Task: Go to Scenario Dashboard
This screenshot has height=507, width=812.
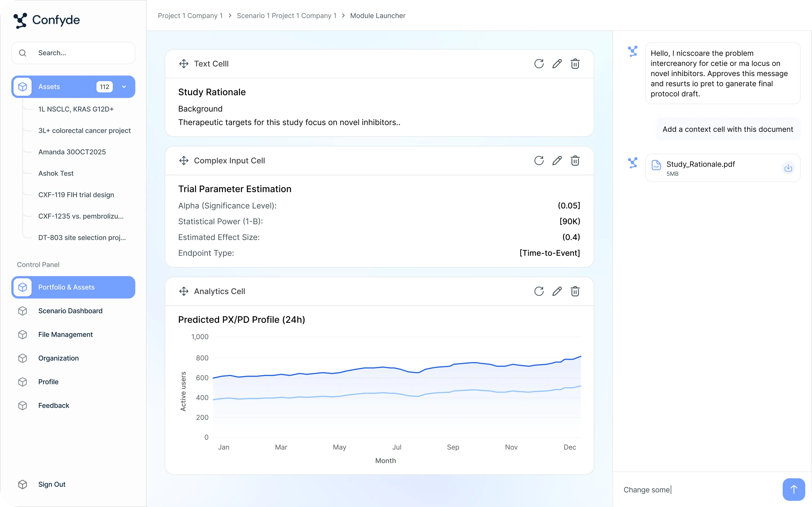Action: point(70,311)
